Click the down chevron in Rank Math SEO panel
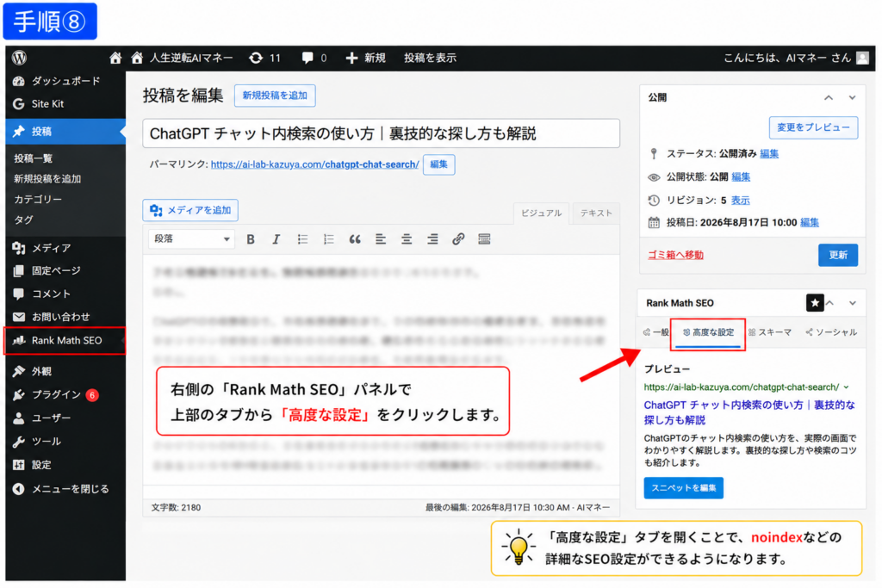This screenshot has width=882, height=588. [853, 304]
